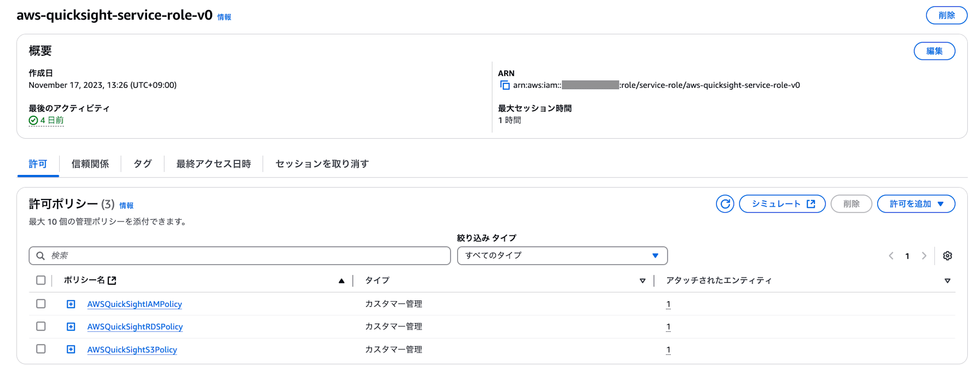The height and width of the screenshot is (369, 980).
Task: Click the external link icon next to ポリシー名
Action: (x=112, y=280)
